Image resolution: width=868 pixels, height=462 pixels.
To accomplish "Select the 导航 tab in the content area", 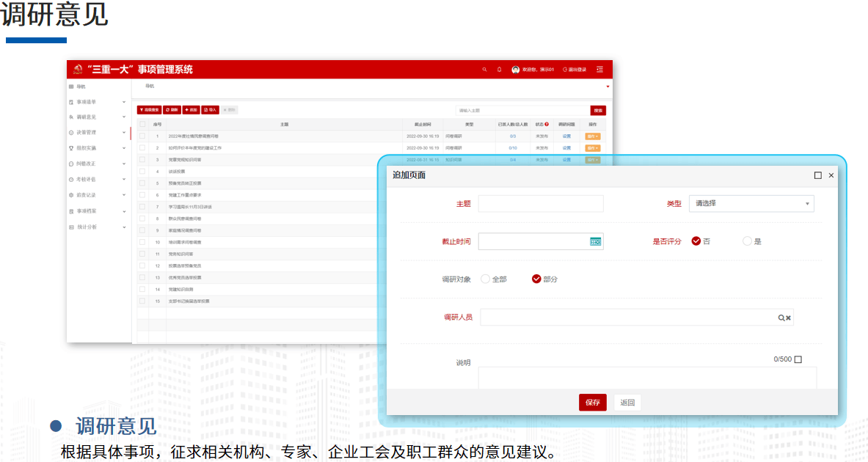I will tap(150, 87).
